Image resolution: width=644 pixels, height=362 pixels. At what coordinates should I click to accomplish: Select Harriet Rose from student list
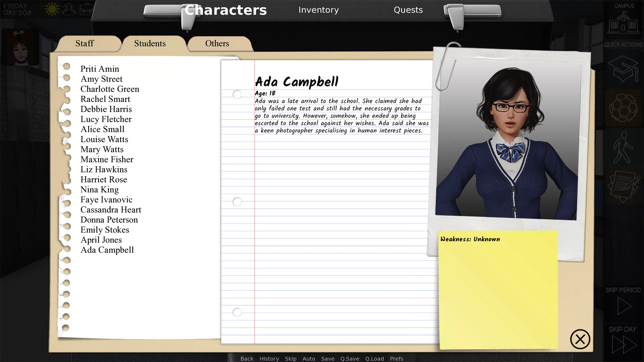(x=104, y=180)
